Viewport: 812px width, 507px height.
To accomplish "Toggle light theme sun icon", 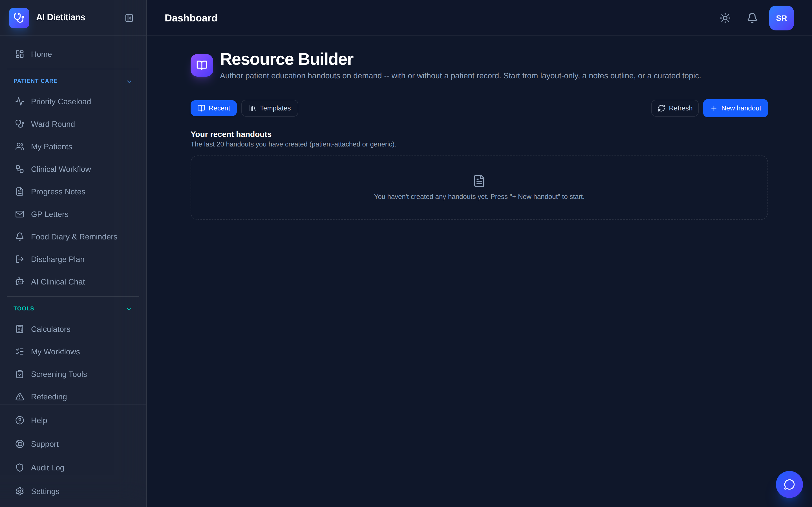I will [x=725, y=18].
